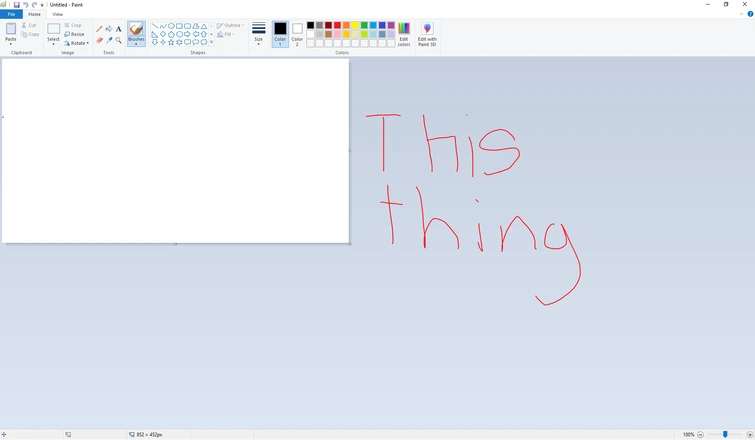Pick the orange color swatch
Viewport: 755px width, 440px height.
pyautogui.click(x=346, y=25)
